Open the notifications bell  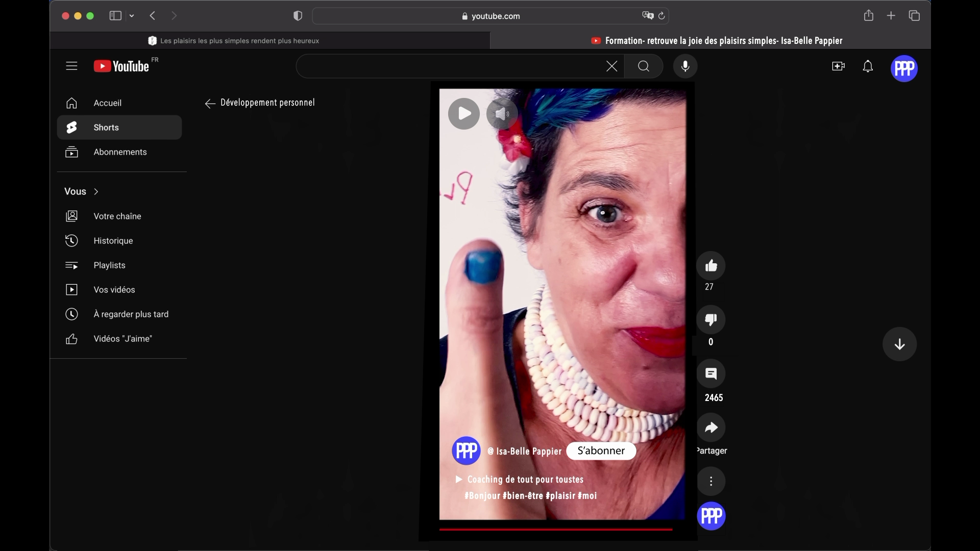868,66
